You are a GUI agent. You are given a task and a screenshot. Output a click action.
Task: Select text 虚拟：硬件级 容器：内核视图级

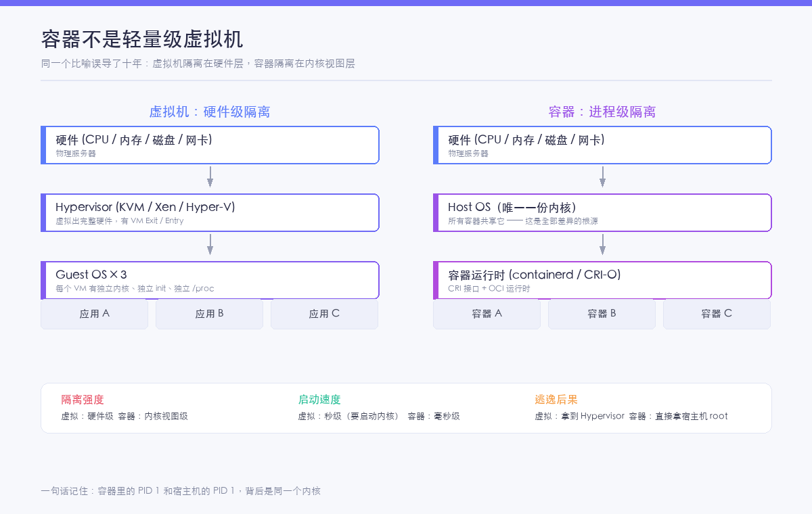pos(125,416)
